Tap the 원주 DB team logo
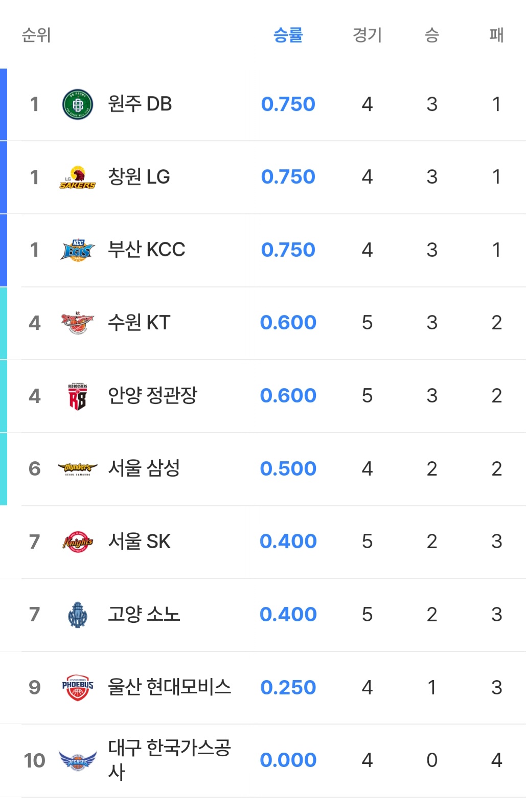This screenshot has width=526, height=812. pos(78,104)
